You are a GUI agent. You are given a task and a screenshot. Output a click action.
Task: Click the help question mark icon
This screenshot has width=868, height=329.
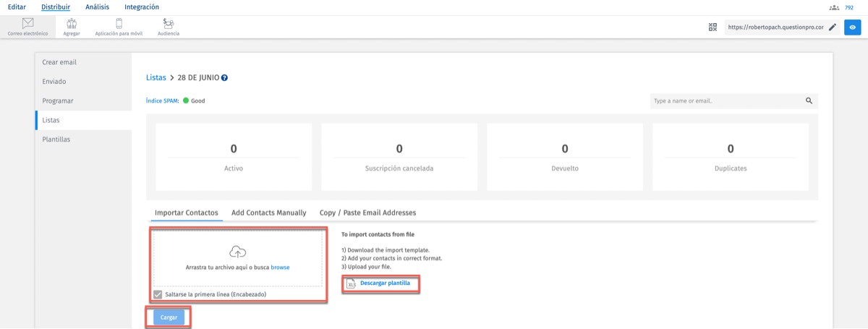(224, 78)
